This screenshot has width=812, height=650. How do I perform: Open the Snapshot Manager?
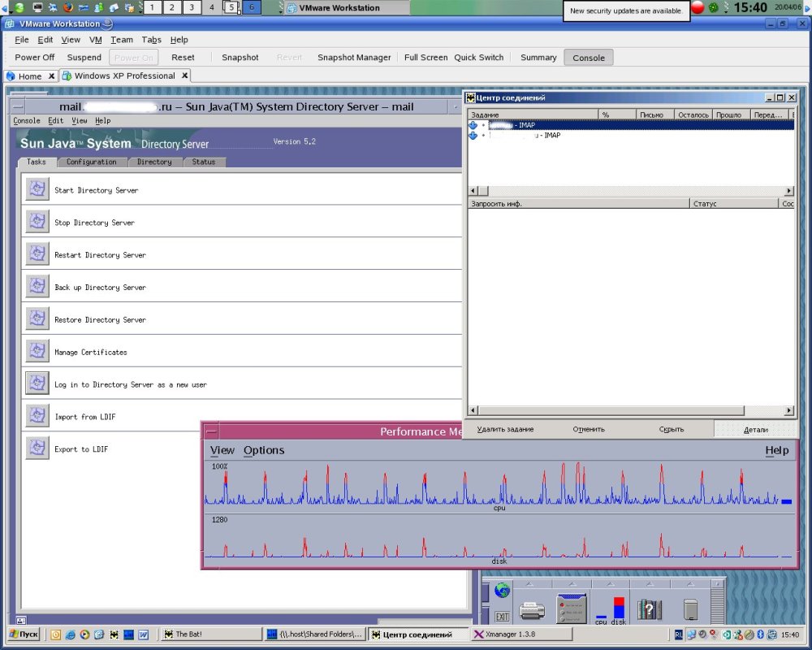click(x=354, y=58)
